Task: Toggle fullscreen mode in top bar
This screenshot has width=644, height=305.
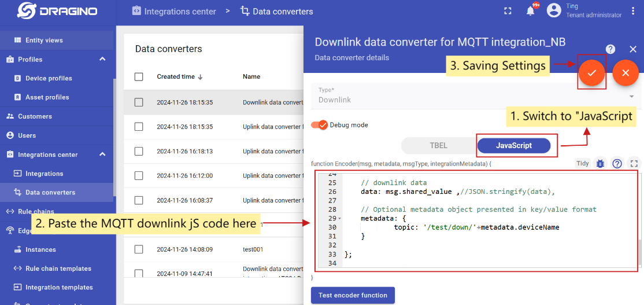Action: 508,11
